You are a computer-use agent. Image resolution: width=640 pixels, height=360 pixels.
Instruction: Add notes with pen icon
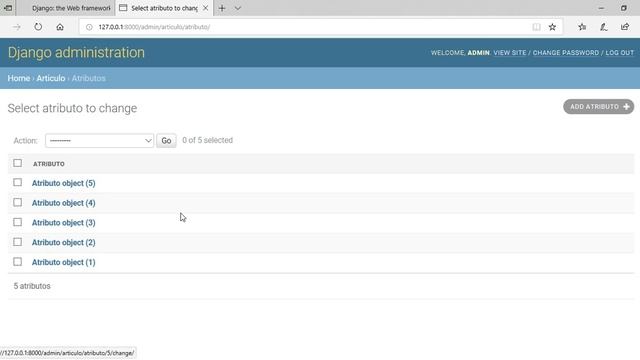[604, 27]
